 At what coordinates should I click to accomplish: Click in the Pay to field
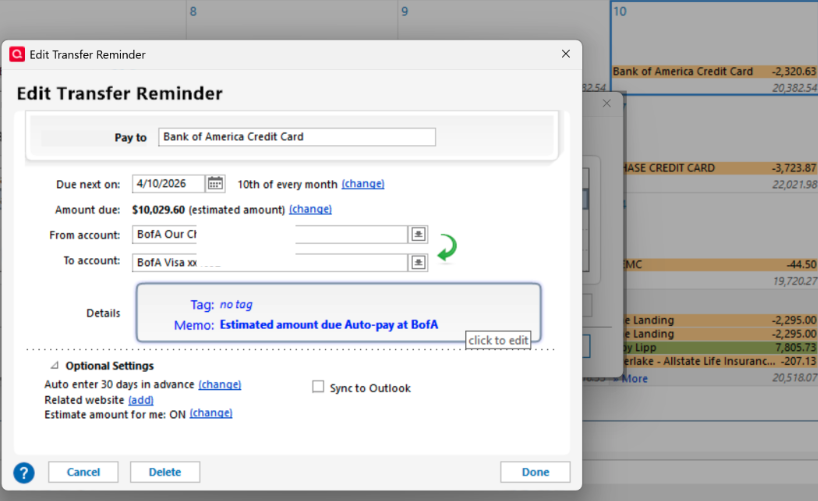(x=297, y=137)
